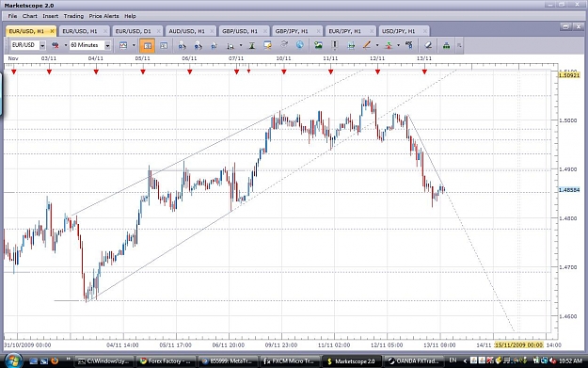Close the USD/JPY, H1 tab
Screen dimensions: 588x368
tap(424, 31)
